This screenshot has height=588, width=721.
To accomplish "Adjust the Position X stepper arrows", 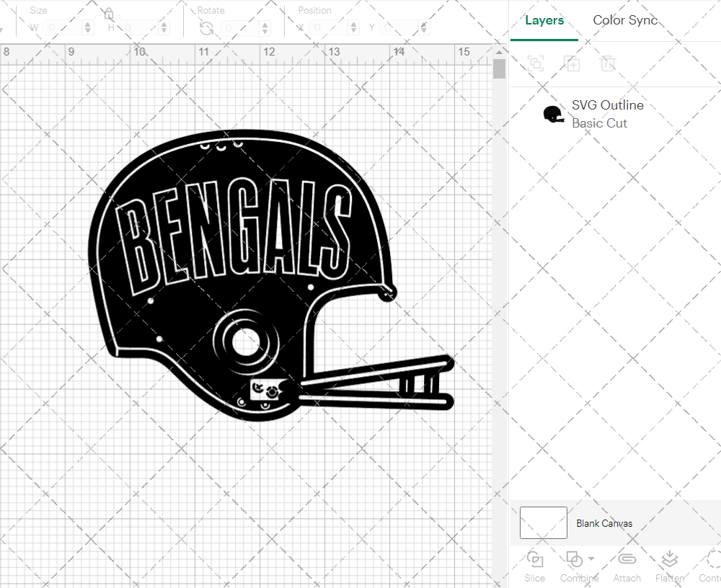I will tap(353, 27).
